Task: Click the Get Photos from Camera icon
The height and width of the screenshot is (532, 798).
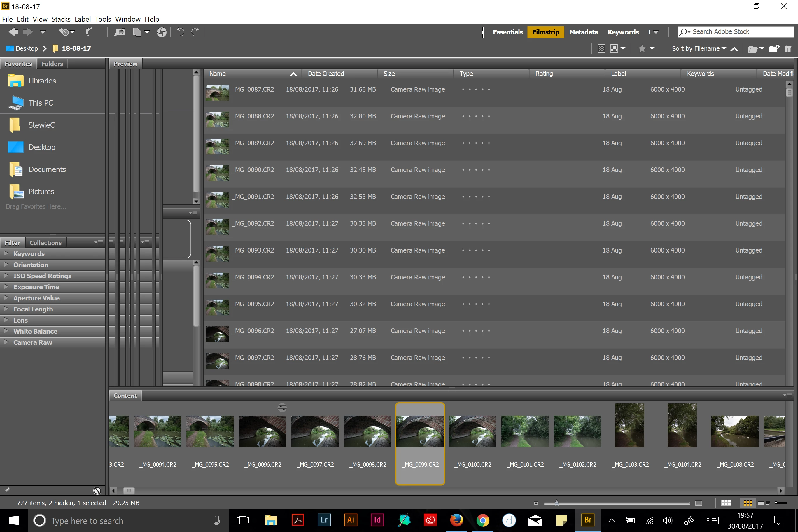Action: click(119, 32)
